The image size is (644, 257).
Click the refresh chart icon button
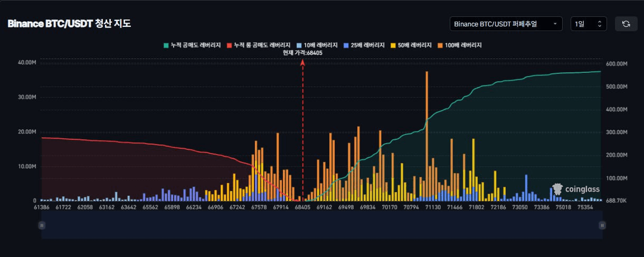(626, 24)
